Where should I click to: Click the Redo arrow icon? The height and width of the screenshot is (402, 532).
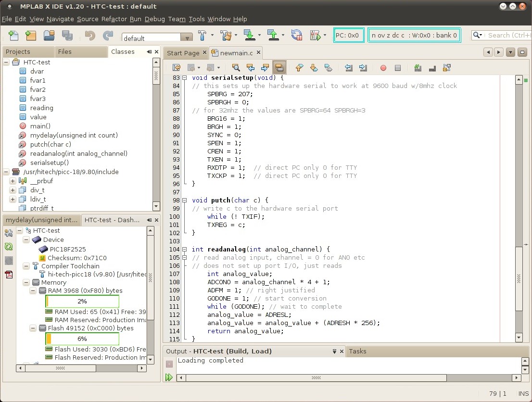[x=108, y=35]
